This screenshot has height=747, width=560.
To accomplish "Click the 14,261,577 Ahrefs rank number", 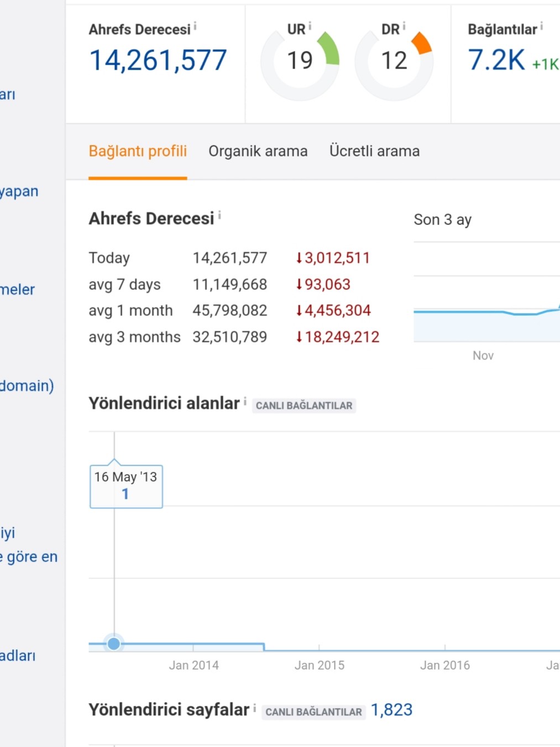I will click(158, 60).
